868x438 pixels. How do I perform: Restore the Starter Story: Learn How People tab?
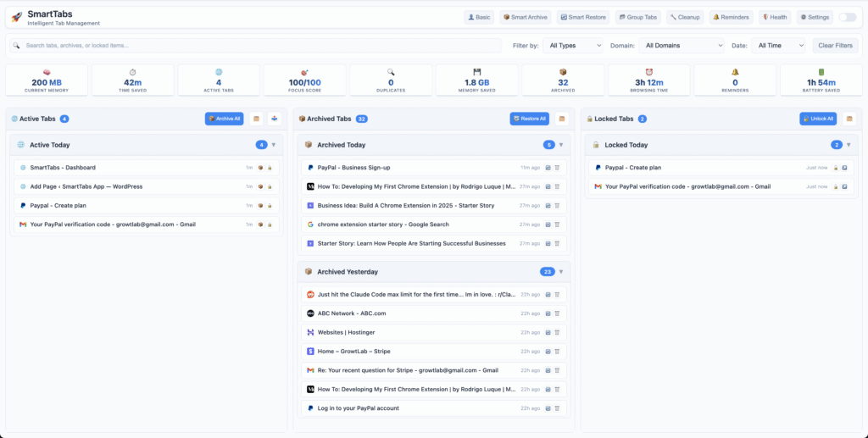(x=548, y=243)
